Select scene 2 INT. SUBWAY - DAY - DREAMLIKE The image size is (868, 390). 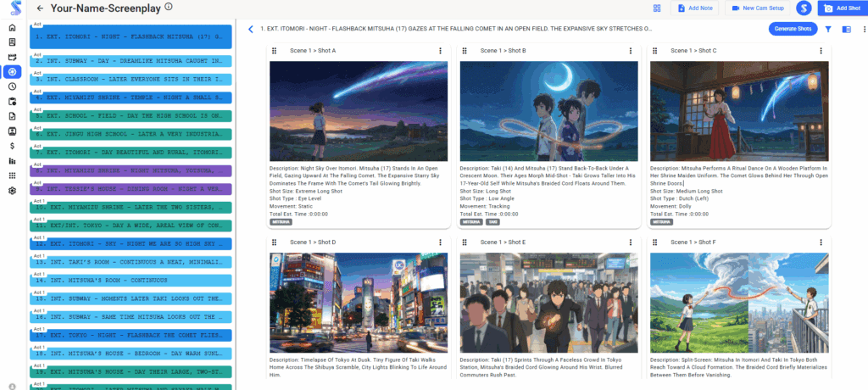131,60
